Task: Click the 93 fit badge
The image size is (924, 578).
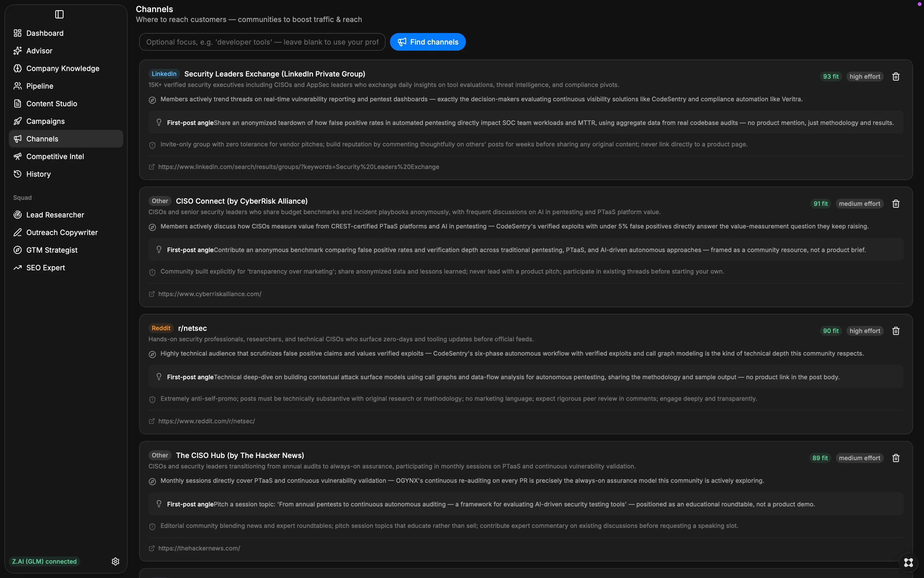Action: pos(831,77)
